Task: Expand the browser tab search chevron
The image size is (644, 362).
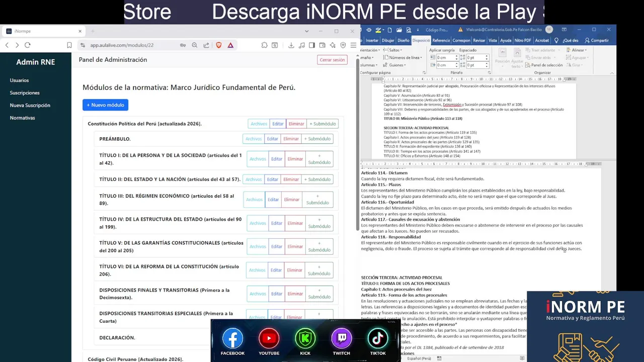Action: (306, 31)
